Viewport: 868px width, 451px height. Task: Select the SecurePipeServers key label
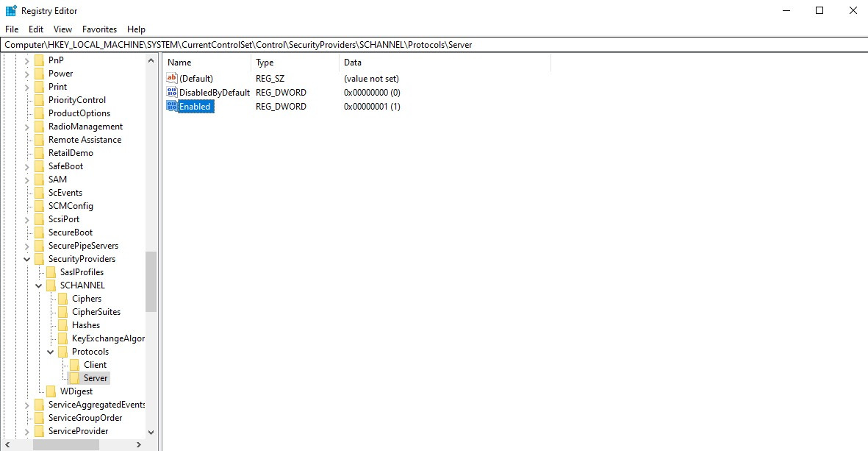[x=83, y=246]
